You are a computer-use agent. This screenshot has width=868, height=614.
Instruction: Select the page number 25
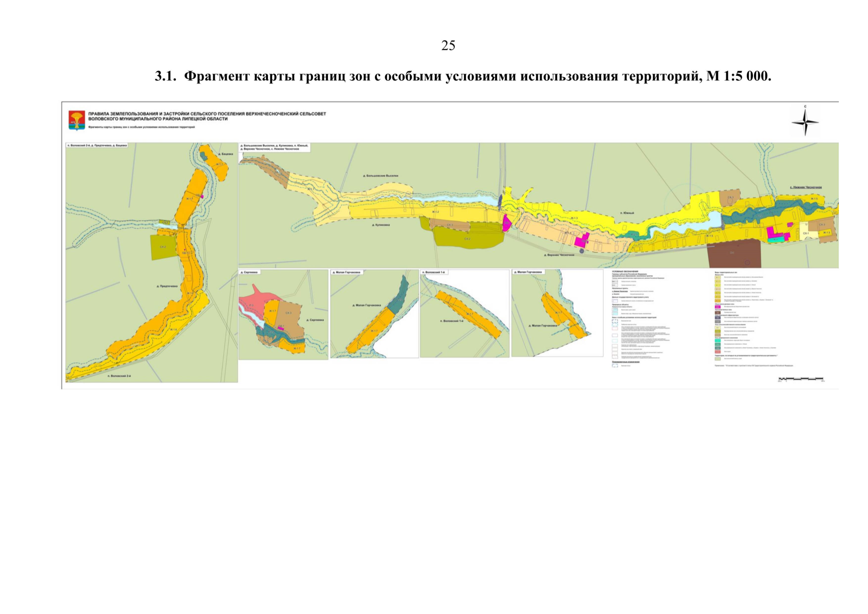point(448,46)
